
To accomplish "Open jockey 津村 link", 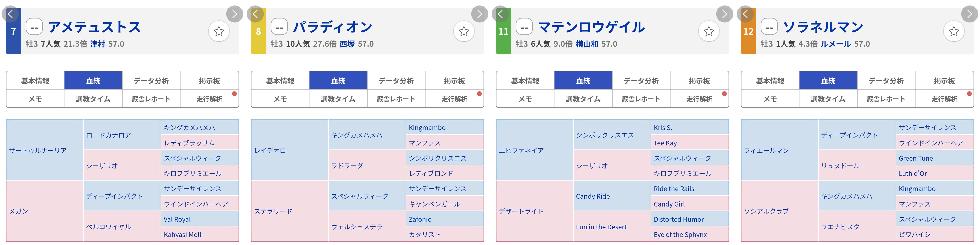I will point(98,44).
